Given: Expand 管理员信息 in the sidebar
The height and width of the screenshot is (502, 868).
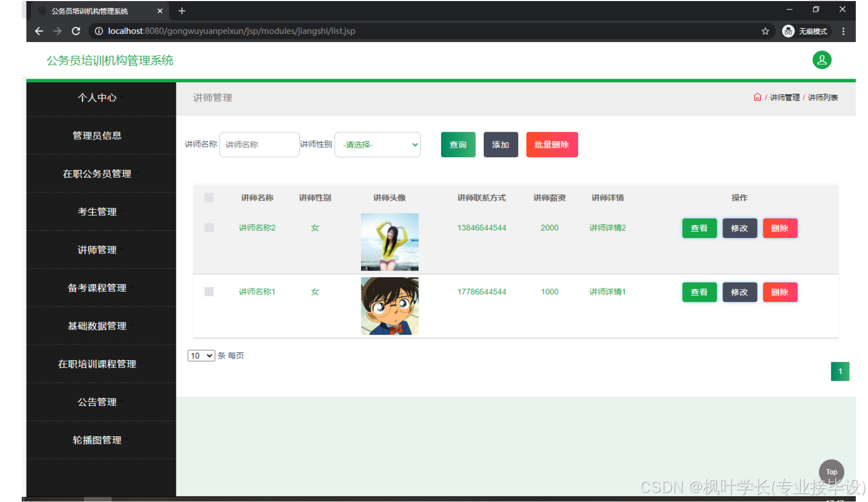Looking at the screenshot, I should (101, 135).
